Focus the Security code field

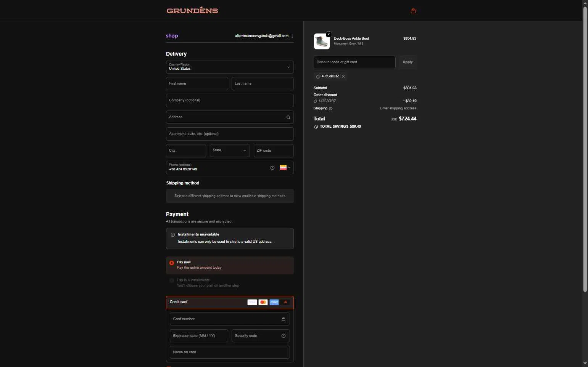(x=261, y=336)
